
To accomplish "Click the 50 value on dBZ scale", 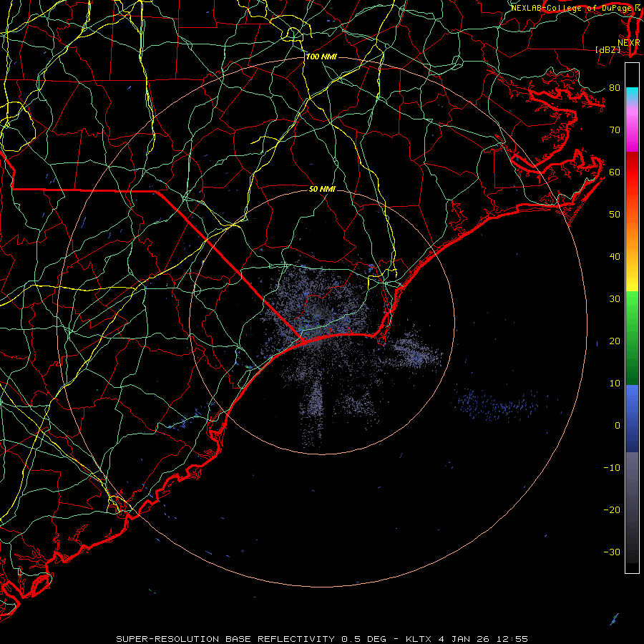I will (x=615, y=215).
